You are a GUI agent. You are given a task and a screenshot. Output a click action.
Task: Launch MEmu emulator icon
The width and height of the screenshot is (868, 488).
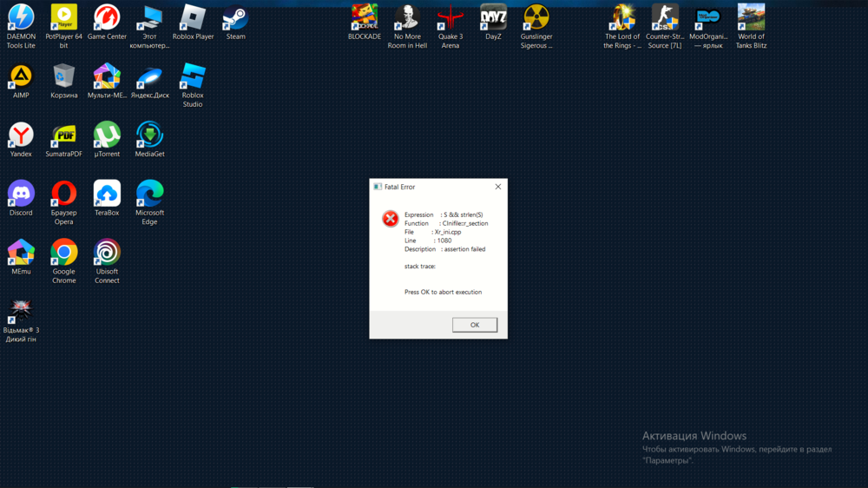click(x=21, y=257)
